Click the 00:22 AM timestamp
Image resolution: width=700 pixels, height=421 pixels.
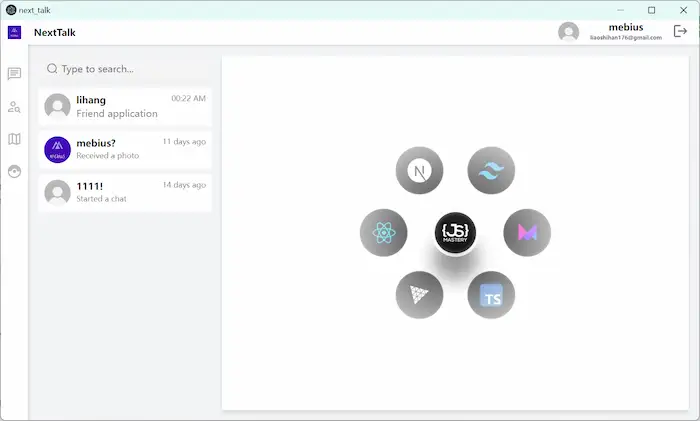click(188, 98)
